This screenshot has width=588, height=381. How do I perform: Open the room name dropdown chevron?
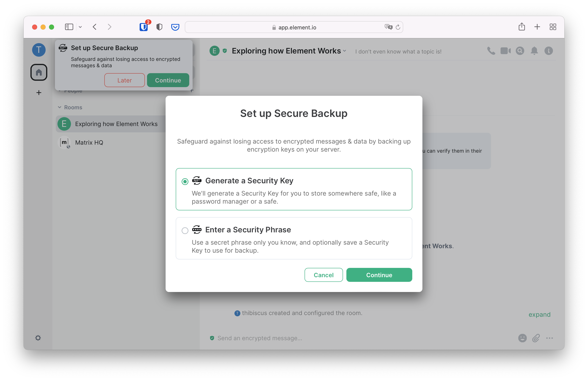click(344, 51)
